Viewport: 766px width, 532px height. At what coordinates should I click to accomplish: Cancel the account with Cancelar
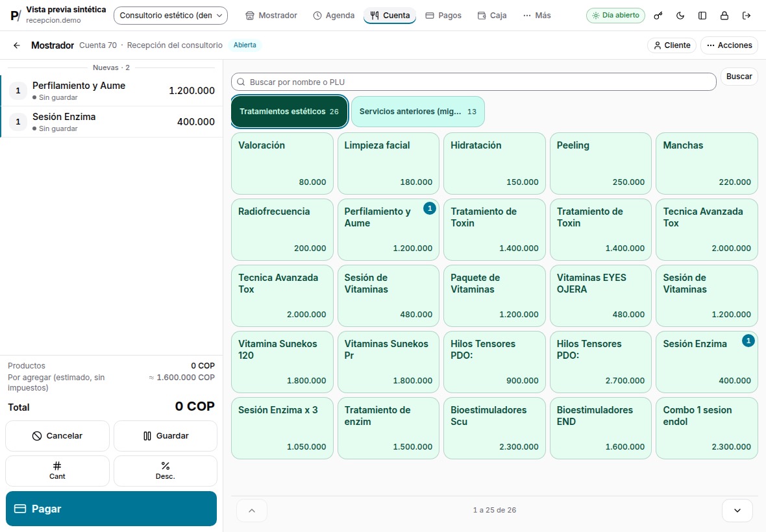57,436
